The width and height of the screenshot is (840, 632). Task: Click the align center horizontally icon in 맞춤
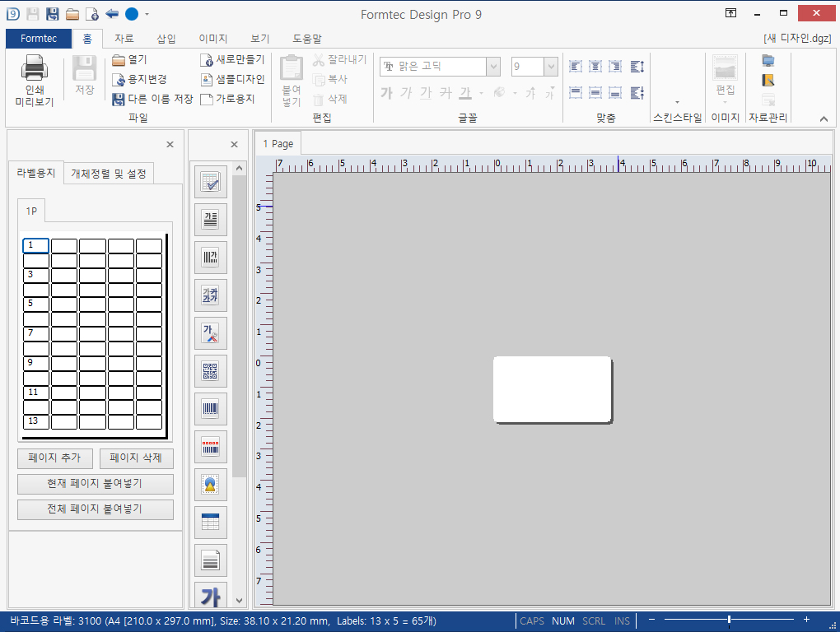595,67
